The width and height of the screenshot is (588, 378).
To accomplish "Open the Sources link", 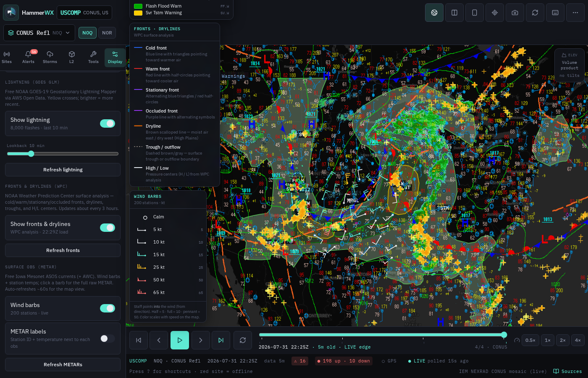I will 568,371.
